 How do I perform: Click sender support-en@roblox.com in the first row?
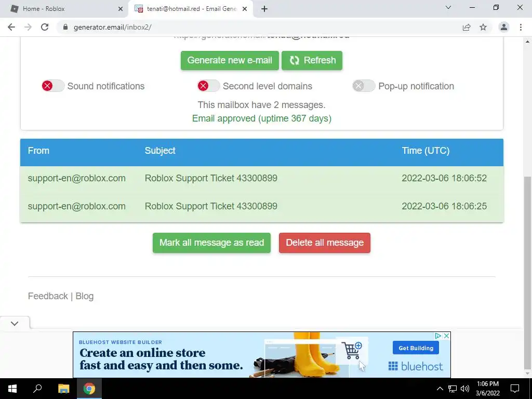click(77, 178)
